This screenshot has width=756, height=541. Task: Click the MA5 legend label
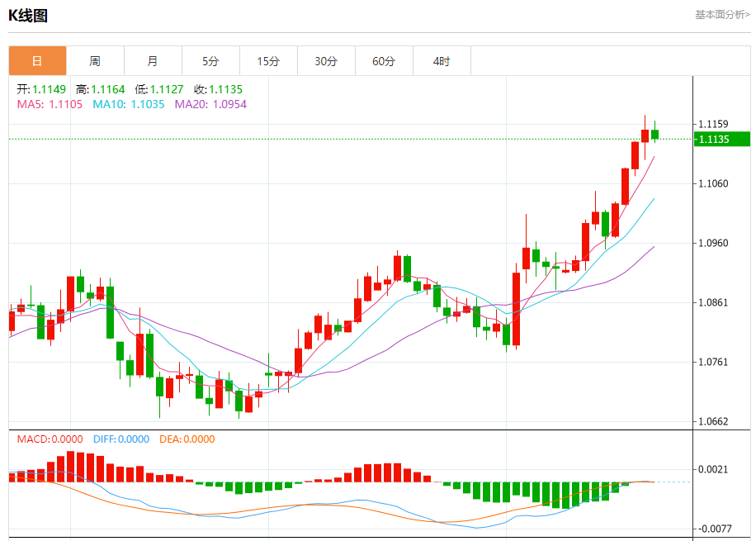coord(50,104)
